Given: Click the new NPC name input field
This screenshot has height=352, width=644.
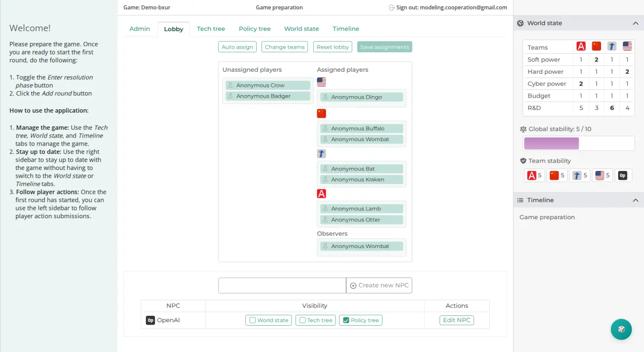Looking at the screenshot, I should pos(282,285).
